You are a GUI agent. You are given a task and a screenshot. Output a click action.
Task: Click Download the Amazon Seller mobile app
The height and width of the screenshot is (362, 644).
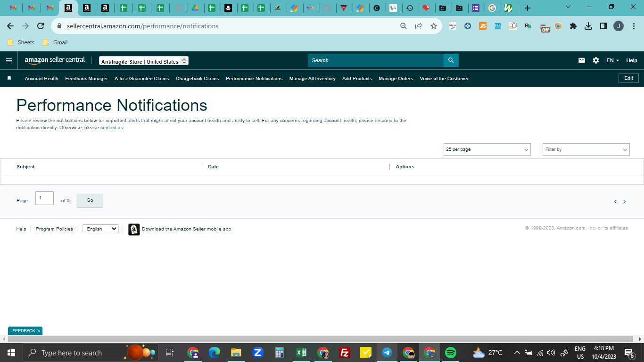click(186, 229)
